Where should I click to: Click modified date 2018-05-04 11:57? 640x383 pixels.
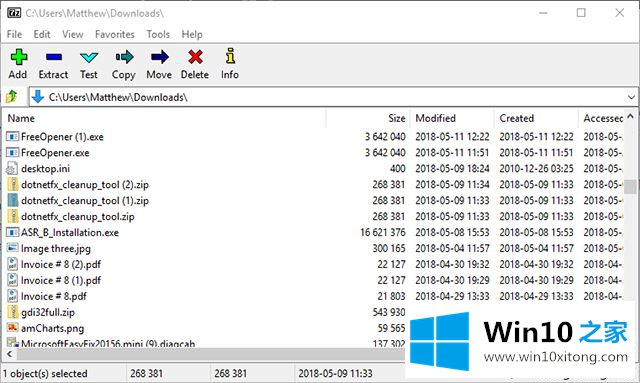point(452,248)
